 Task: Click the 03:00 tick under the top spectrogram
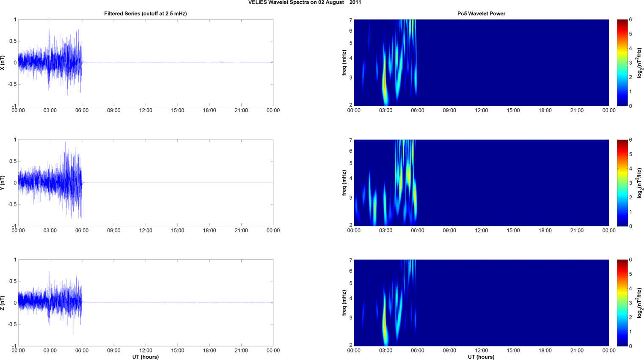coord(385,110)
